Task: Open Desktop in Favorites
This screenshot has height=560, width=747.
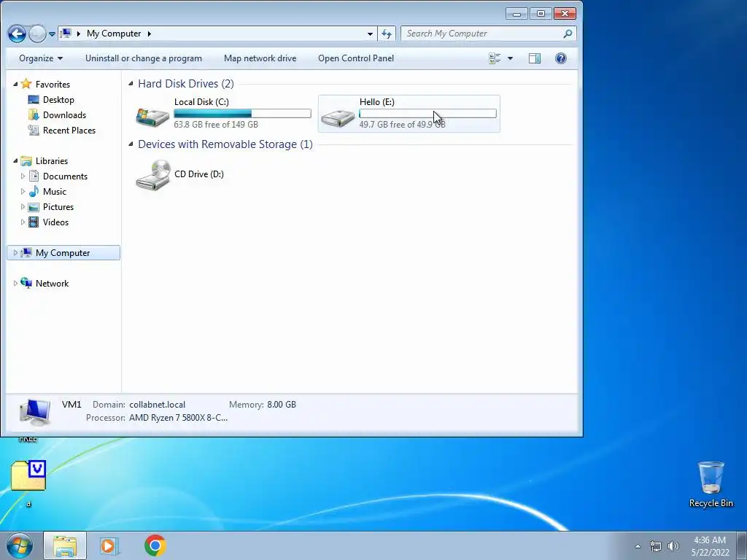Action: click(x=58, y=99)
